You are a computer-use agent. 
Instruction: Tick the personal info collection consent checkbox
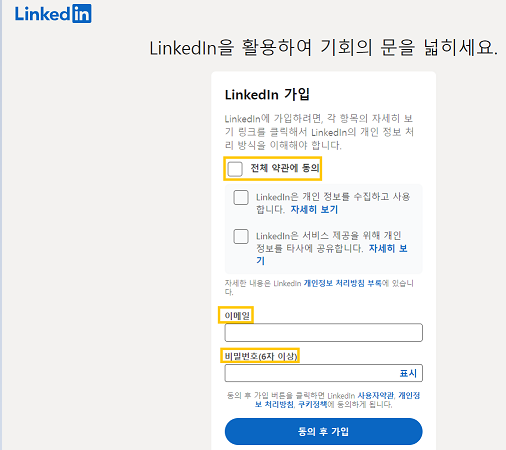241,197
